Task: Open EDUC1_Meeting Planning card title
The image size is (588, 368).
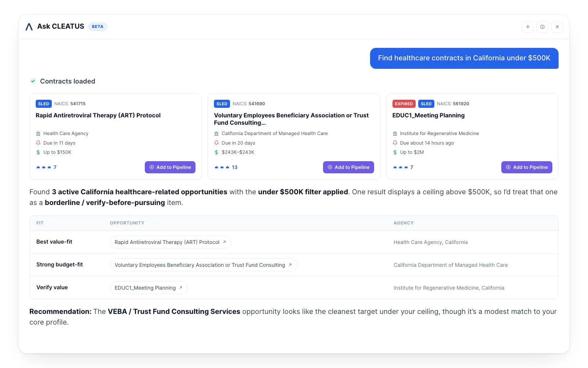Action: (429, 115)
